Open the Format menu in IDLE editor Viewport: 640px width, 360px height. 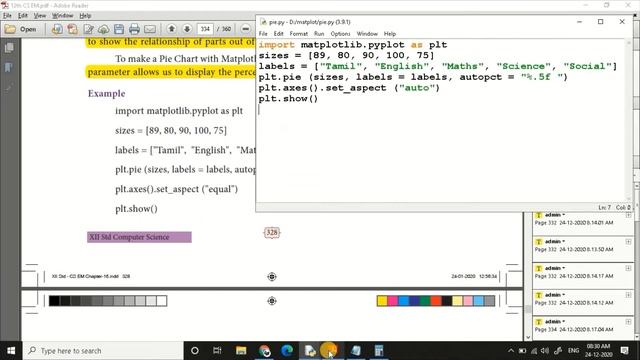(299, 33)
